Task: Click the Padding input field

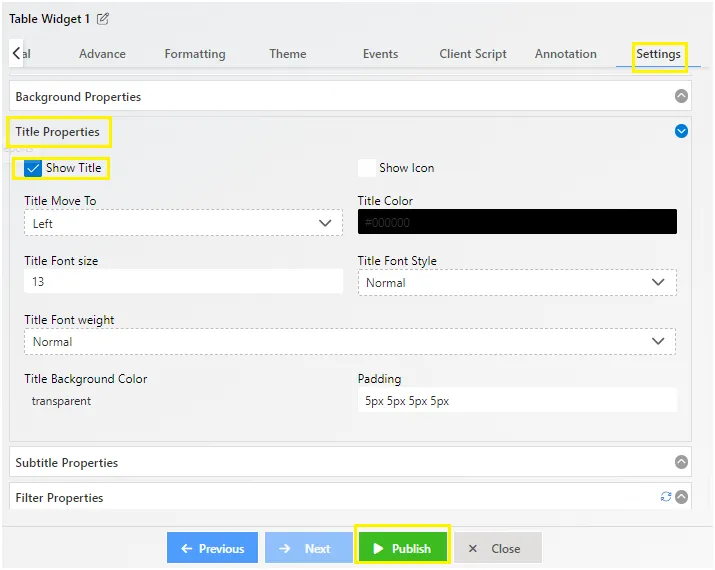Action: [x=517, y=401]
